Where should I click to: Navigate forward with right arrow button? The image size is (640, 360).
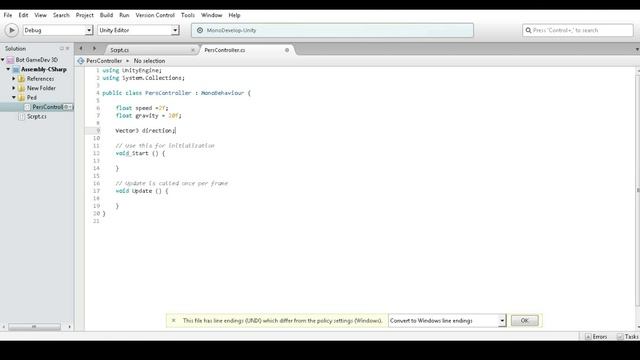click(94, 48)
